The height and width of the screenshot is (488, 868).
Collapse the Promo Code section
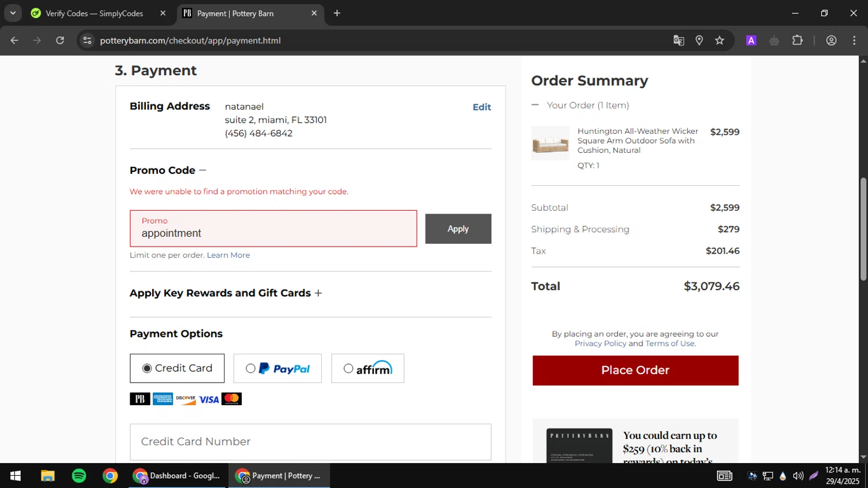coord(203,170)
